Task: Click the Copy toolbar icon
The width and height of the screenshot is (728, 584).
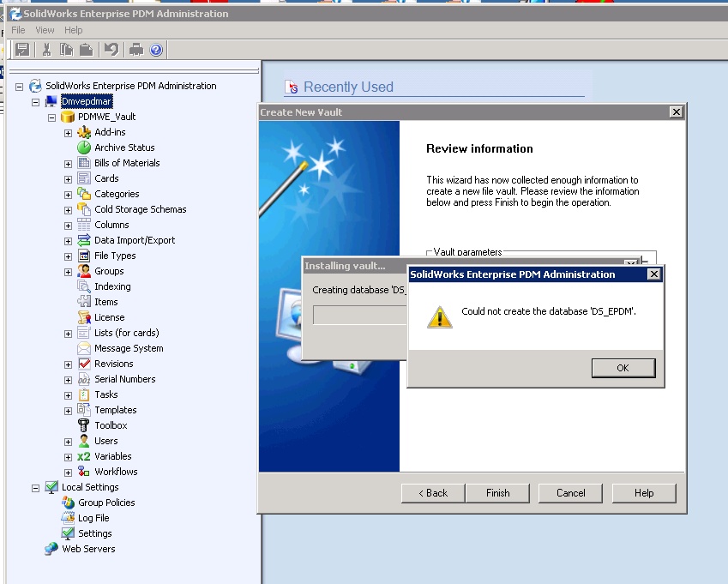Action: [66, 49]
